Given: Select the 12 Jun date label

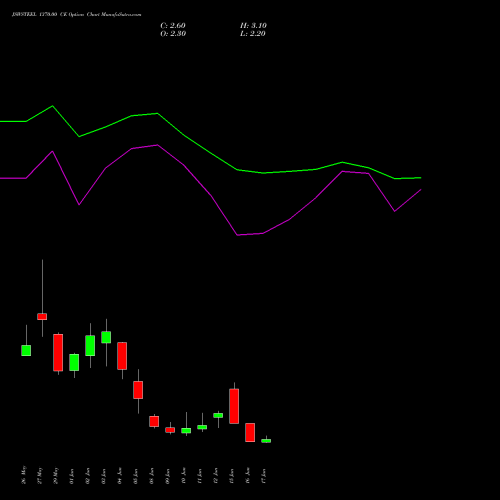Looking at the screenshot, I should point(216,476).
